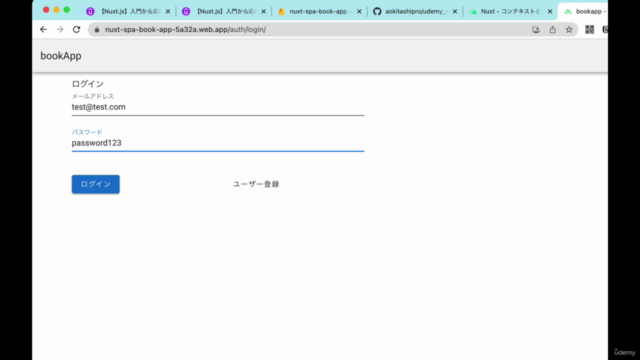Click the blue ログイン button
The width and height of the screenshot is (640, 360).
[96, 184]
